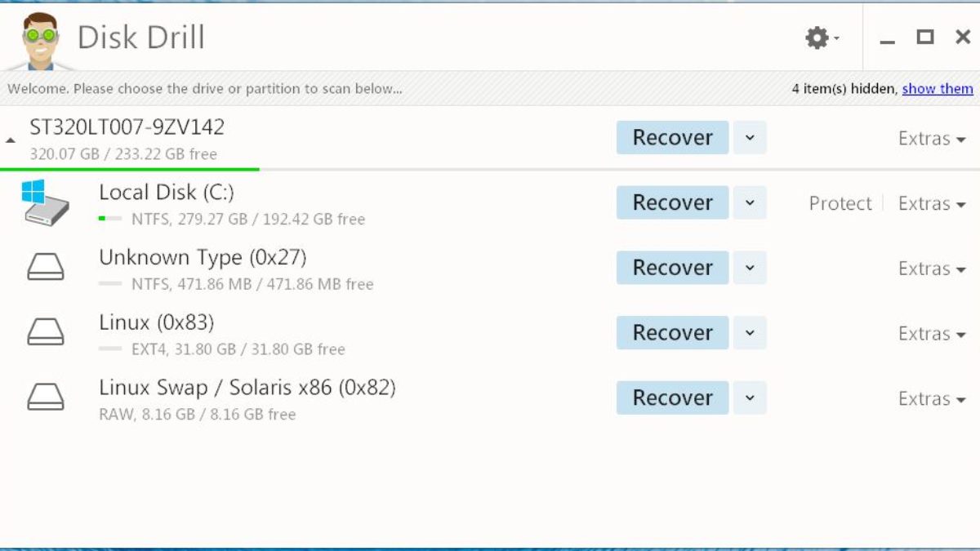Click the Disk Drill mascot logo icon
Viewport: 980px width, 551px height.
[41, 39]
